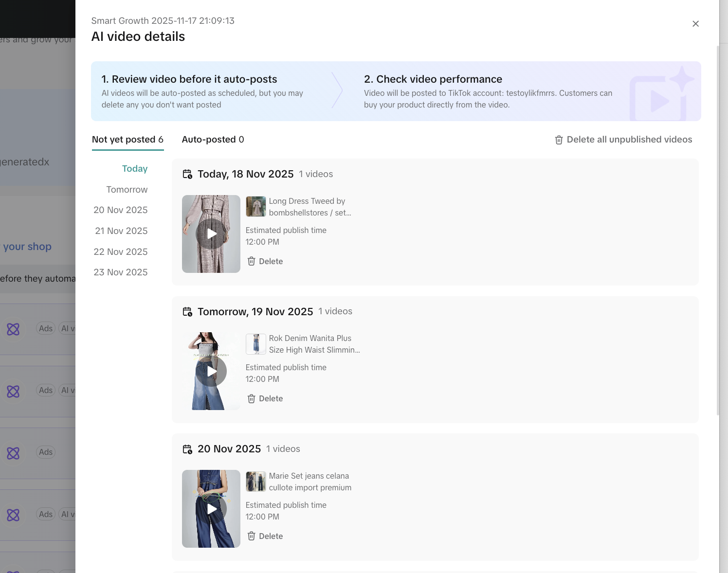
Task: Jump to Today in date list
Action: coord(134,169)
